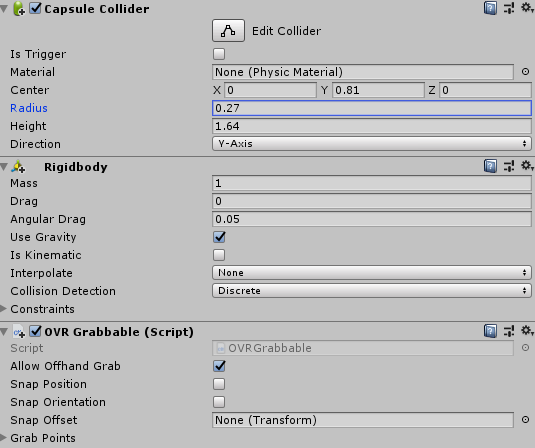535x448 pixels.
Task: Enable the Is Kinematic checkbox
Action: [x=219, y=255]
